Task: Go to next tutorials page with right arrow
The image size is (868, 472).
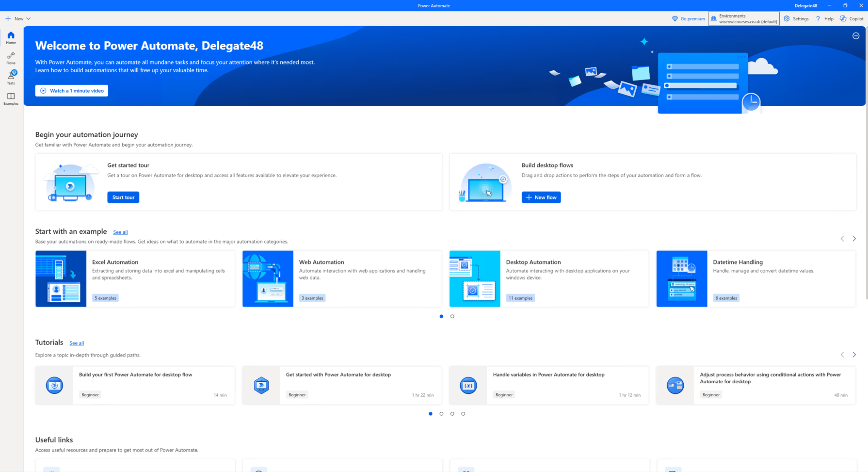Action: (x=854, y=355)
